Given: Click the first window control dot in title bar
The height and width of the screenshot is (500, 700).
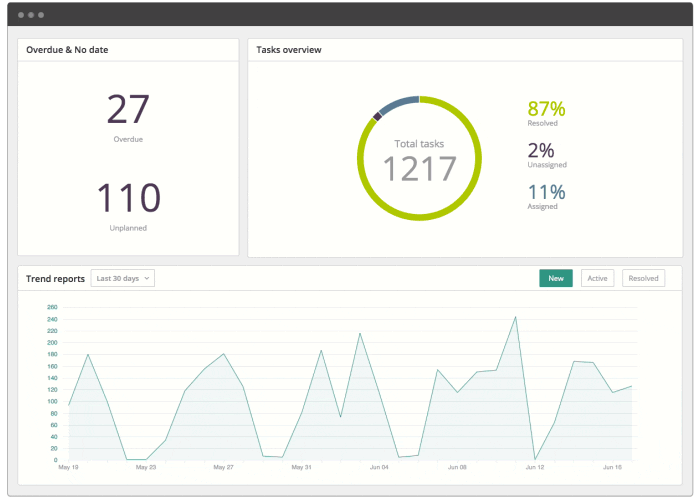Looking at the screenshot, I should 21,15.
